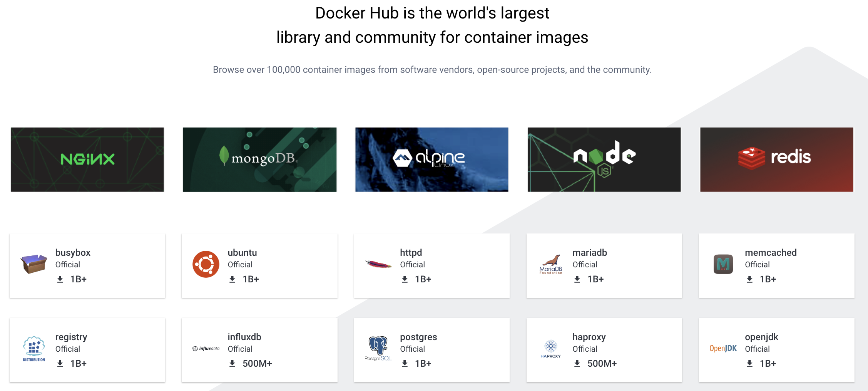Open the NGINX featured banner

87,159
